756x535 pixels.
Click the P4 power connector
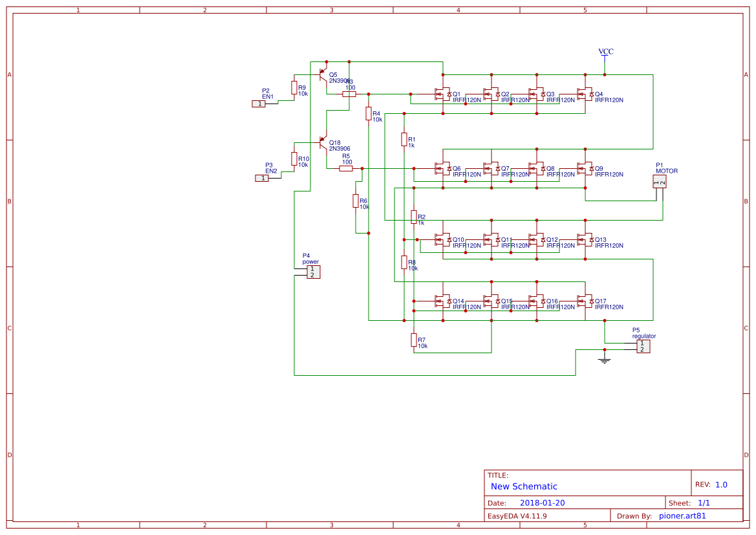tap(313, 272)
